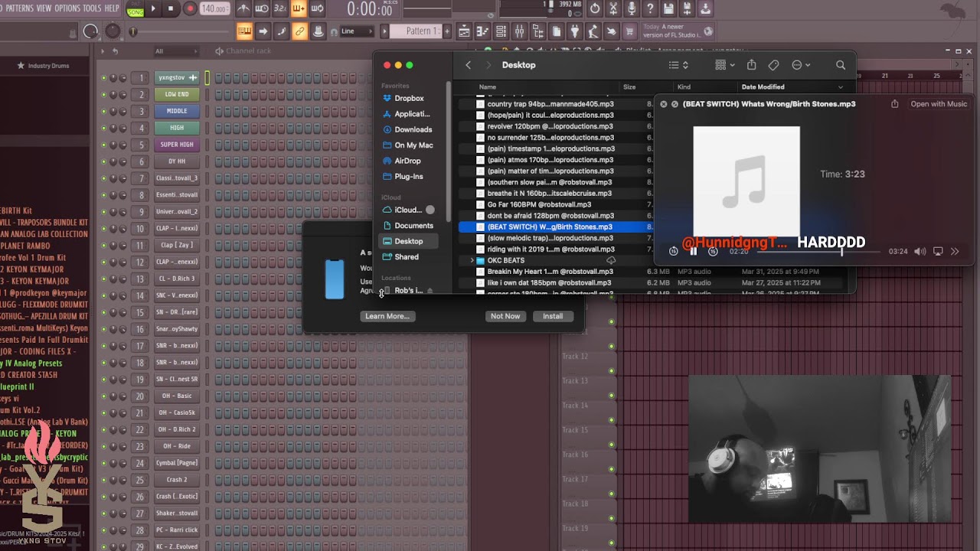
Task: Click the question mark help icon
Action: point(650,9)
